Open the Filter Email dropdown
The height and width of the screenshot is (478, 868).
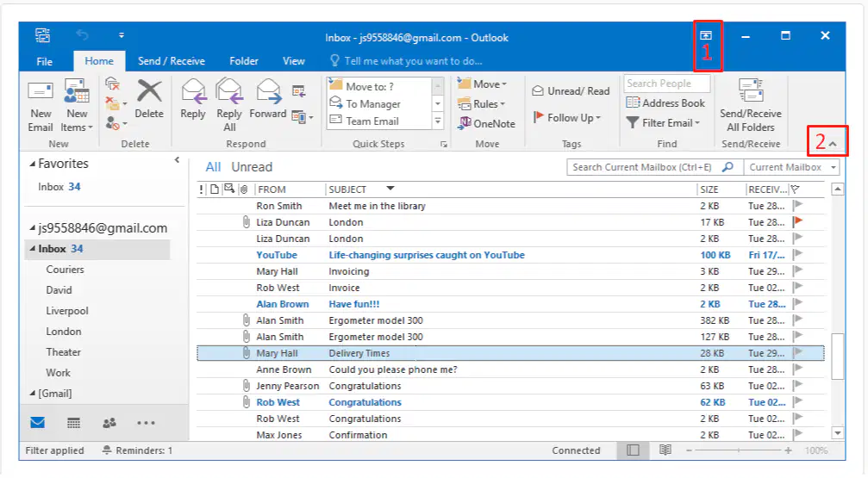(x=663, y=123)
